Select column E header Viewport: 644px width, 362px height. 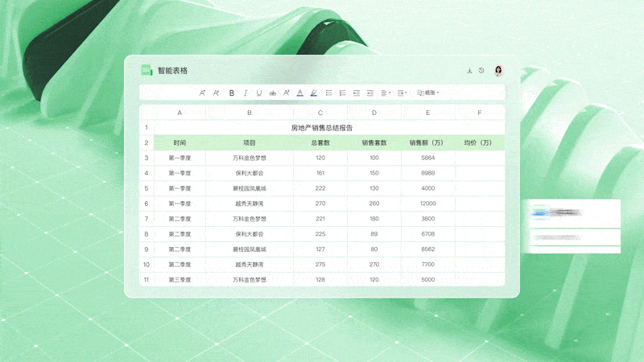coord(428,113)
